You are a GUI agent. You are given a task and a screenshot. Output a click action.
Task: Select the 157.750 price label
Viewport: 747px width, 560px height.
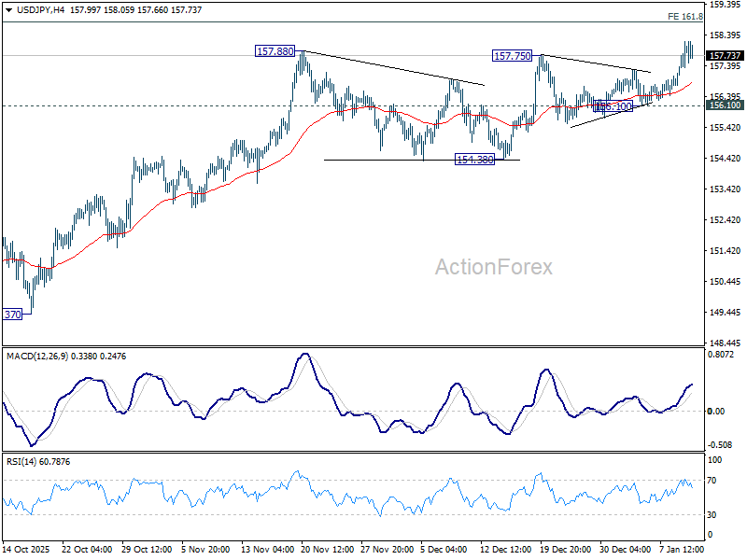pyautogui.click(x=512, y=56)
